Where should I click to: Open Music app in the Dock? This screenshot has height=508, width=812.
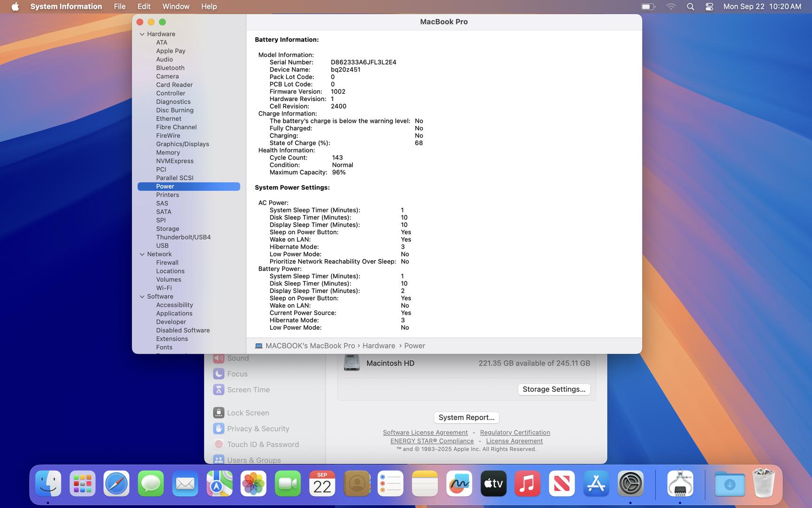[528, 484]
